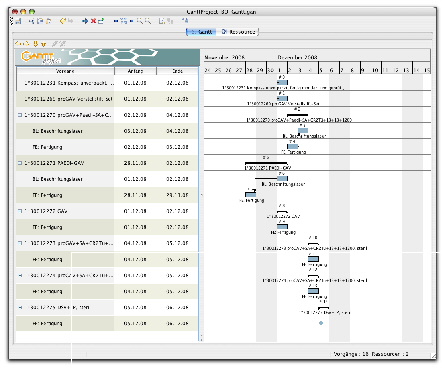Click the Fertigung bar starting 28 November

click(x=251, y=194)
